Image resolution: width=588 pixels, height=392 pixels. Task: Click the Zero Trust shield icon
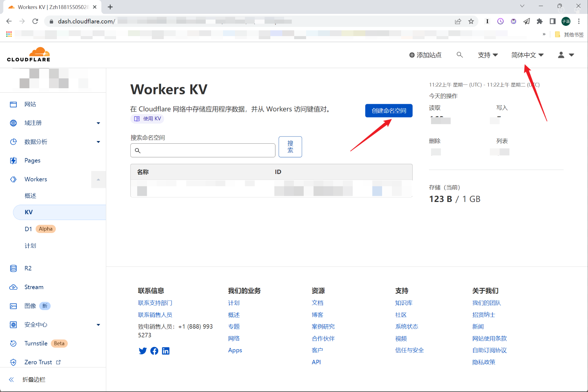[13, 362]
